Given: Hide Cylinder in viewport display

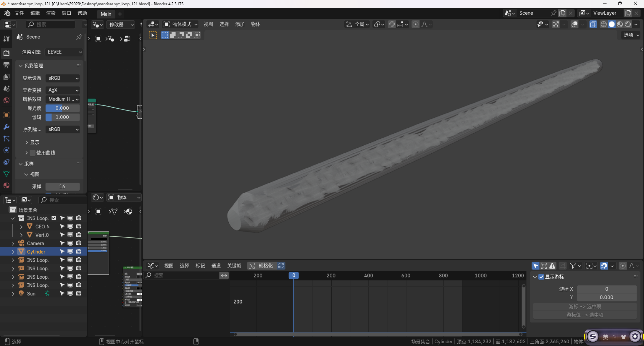Looking at the screenshot, I should tap(70, 252).
